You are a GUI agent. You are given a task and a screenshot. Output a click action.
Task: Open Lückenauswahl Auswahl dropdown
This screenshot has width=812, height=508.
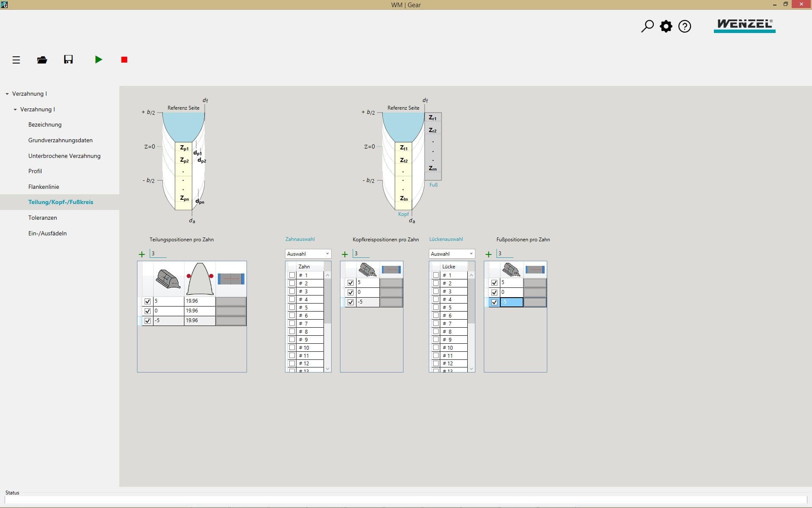point(452,254)
